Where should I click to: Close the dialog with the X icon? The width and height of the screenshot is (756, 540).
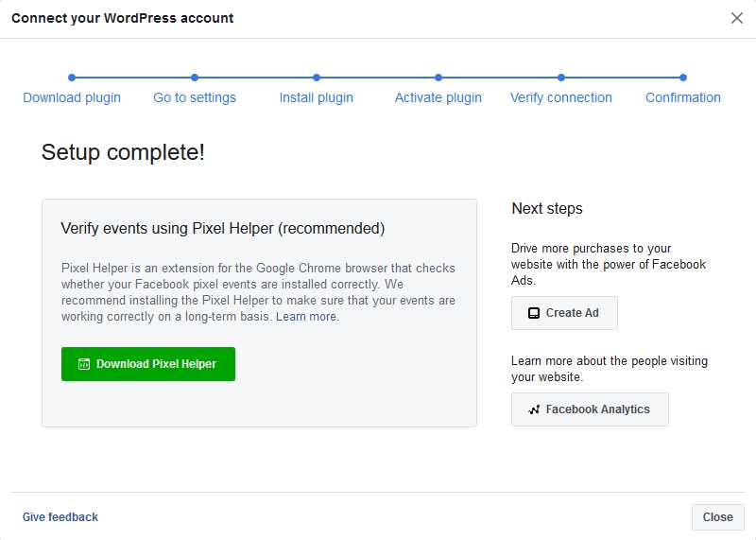click(736, 18)
